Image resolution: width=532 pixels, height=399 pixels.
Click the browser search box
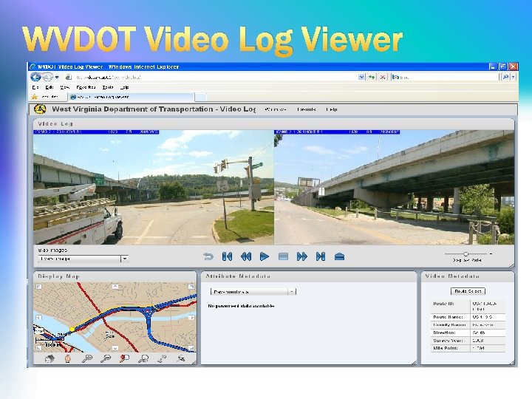coord(445,77)
